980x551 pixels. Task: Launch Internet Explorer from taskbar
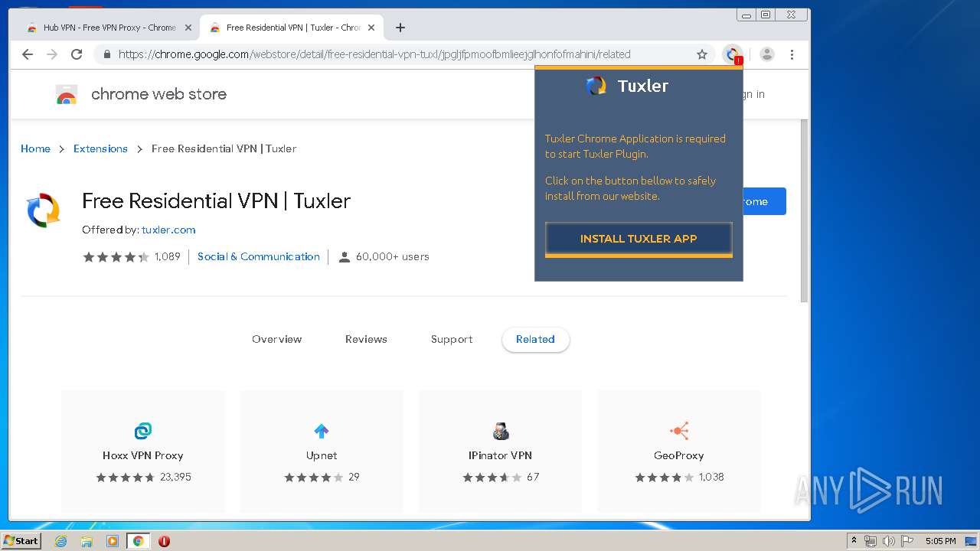coord(60,541)
